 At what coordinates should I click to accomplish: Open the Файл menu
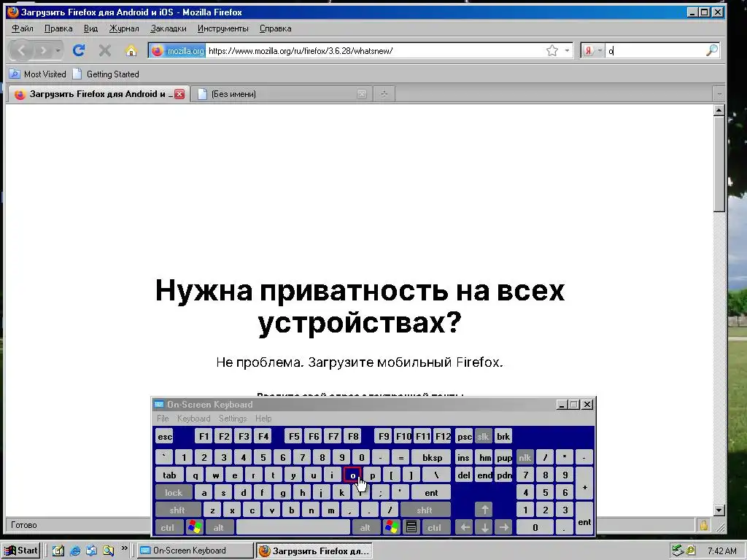[x=23, y=28]
